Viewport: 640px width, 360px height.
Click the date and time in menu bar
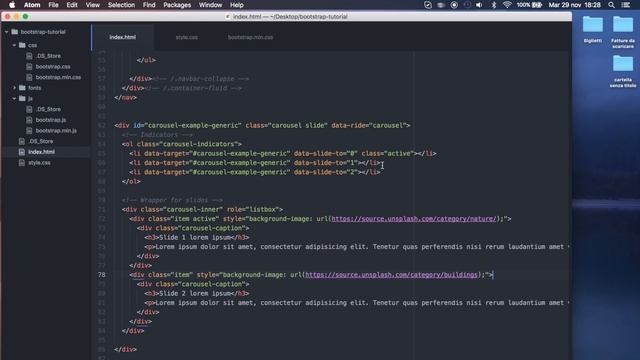point(574,5)
